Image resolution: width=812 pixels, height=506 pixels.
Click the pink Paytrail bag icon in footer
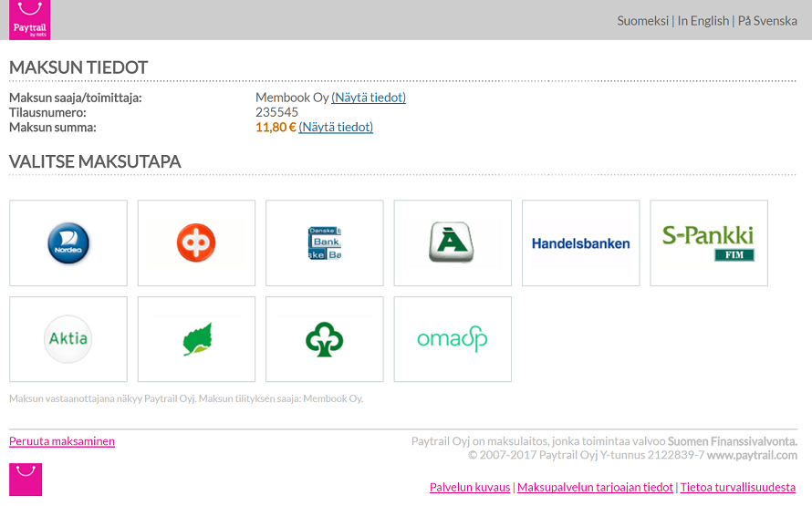26,480
